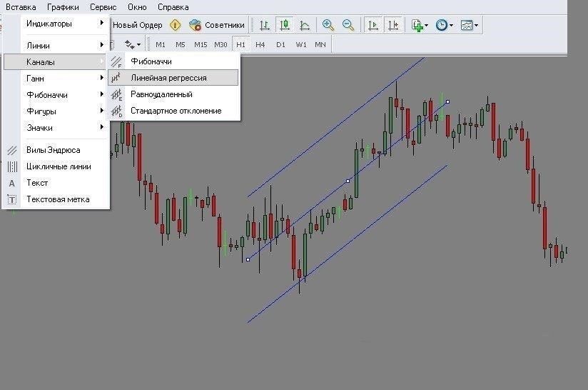Click the add indicators icon
588x390 pixels.
point(417,25)
